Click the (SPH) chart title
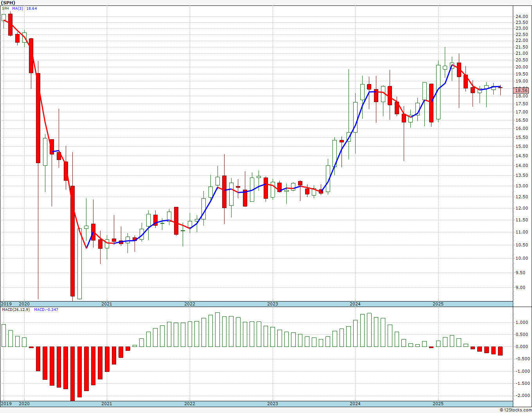 (8, 3)
